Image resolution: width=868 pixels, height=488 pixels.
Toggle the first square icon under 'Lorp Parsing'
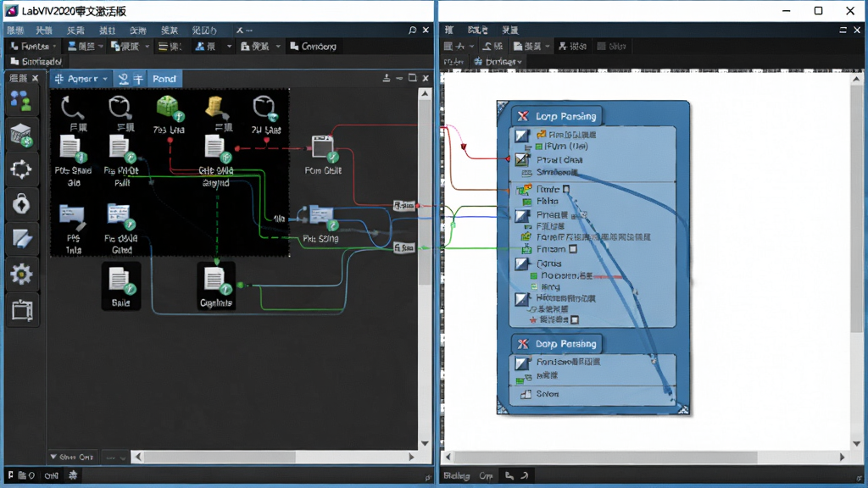click(521, 135)
